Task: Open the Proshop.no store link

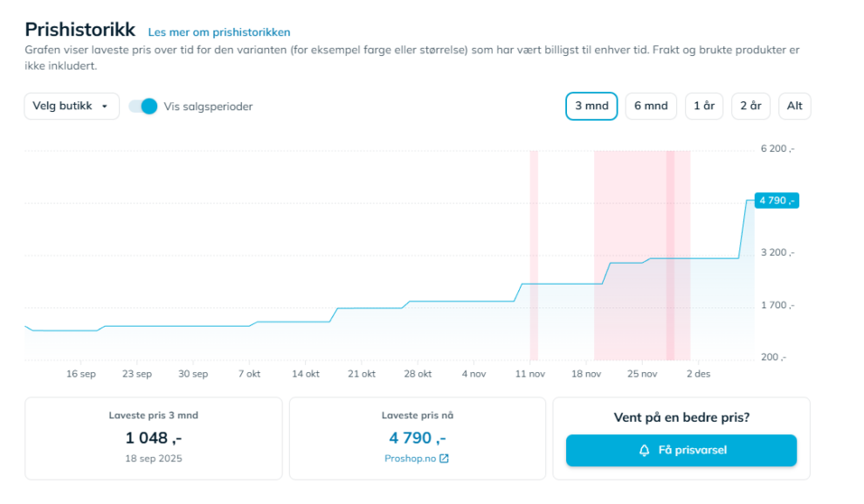Action: [410, 459]
